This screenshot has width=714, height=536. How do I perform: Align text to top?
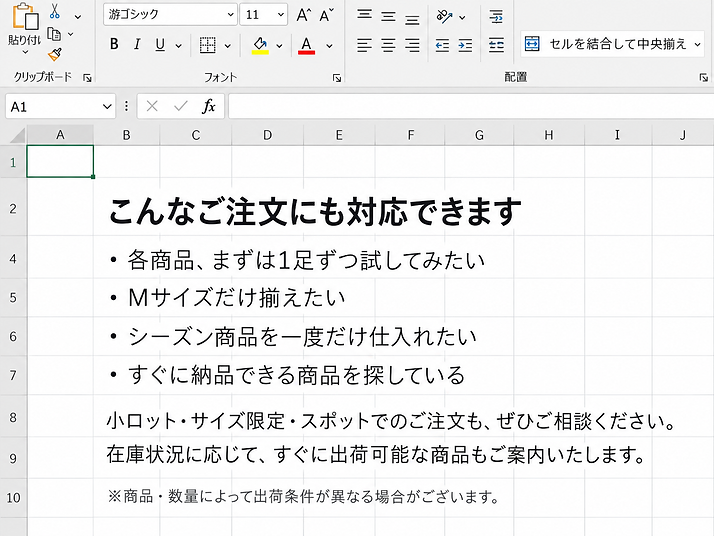(x=364, y=15)
